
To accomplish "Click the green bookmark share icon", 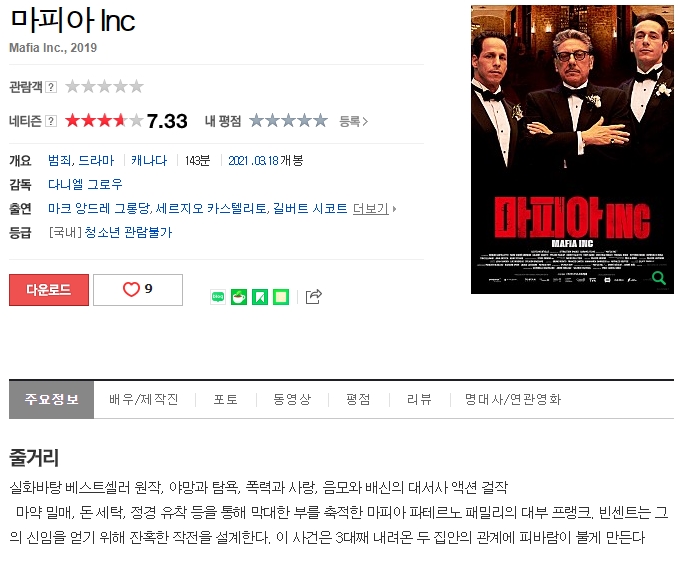I will (x=260, y=297).
